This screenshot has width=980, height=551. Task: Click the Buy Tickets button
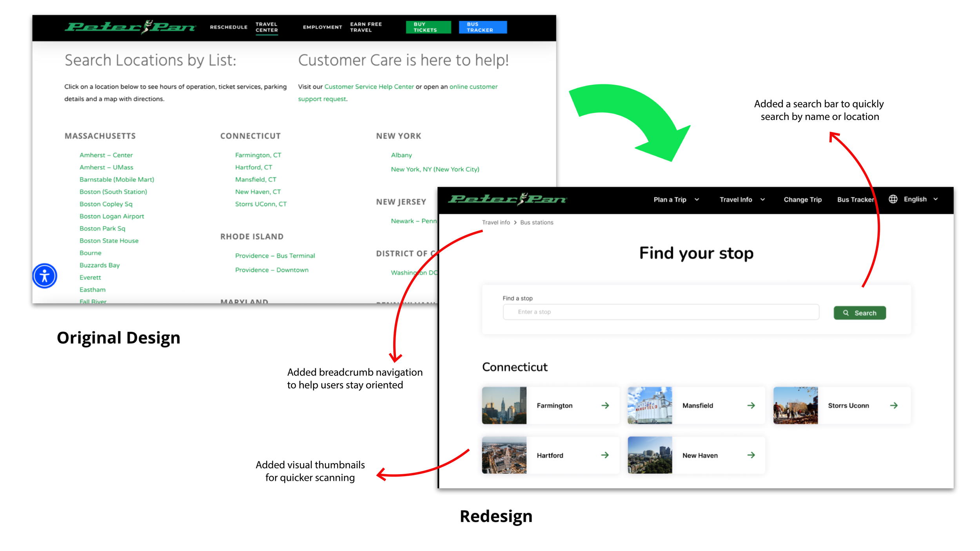[428, 27]
